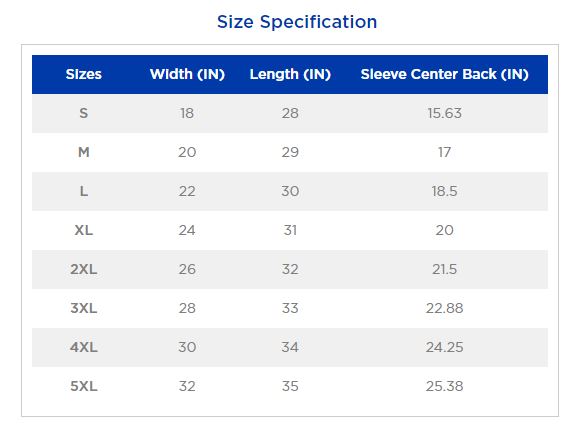Click the Width (IN) column header
This screenshot has width=577, height=448.
point(187,74)
